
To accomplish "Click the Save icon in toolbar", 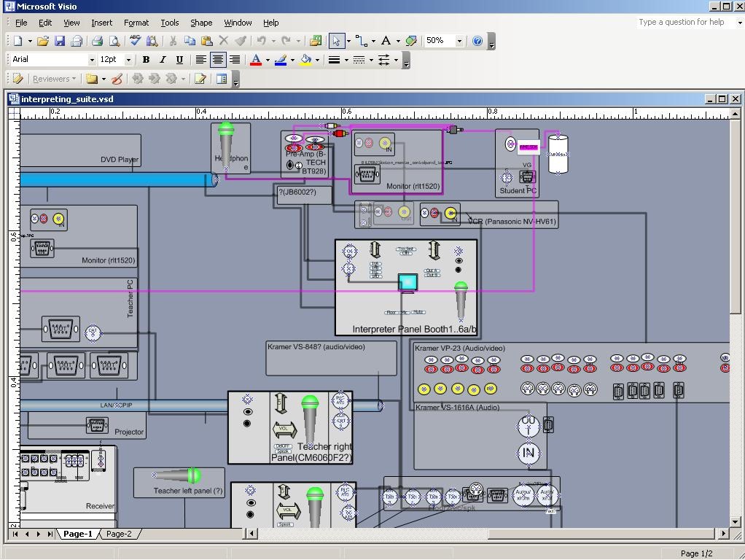I will pyautogui.click(x=60, y=41).
